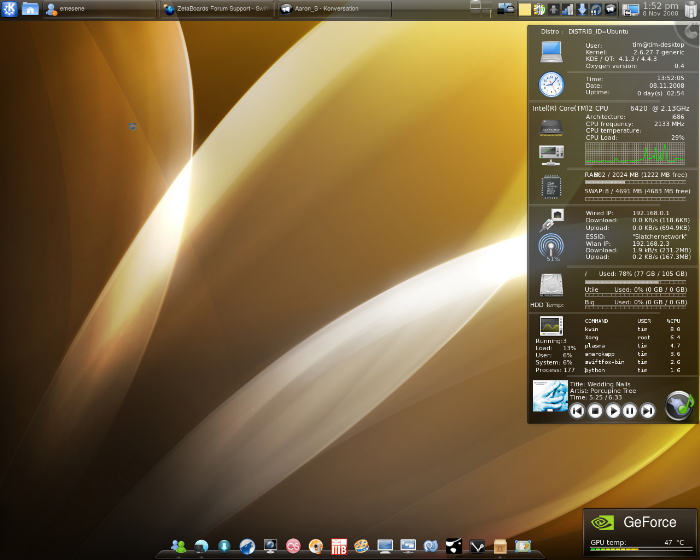Click the clock in the system tray
Screen dimensions: 700x560
click(660, 10)
